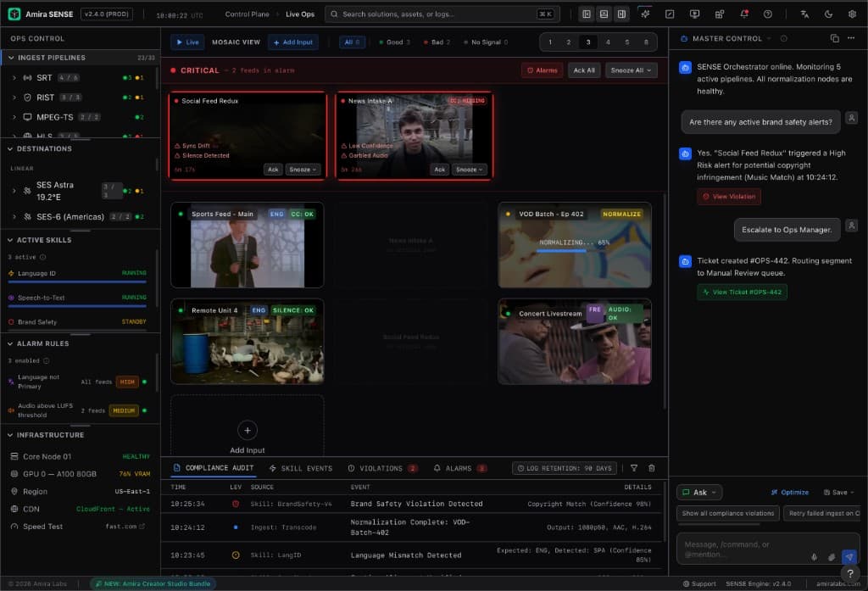Open the language translate icon
The height and width of the screenshot is (591, 868).
point(804,14)
